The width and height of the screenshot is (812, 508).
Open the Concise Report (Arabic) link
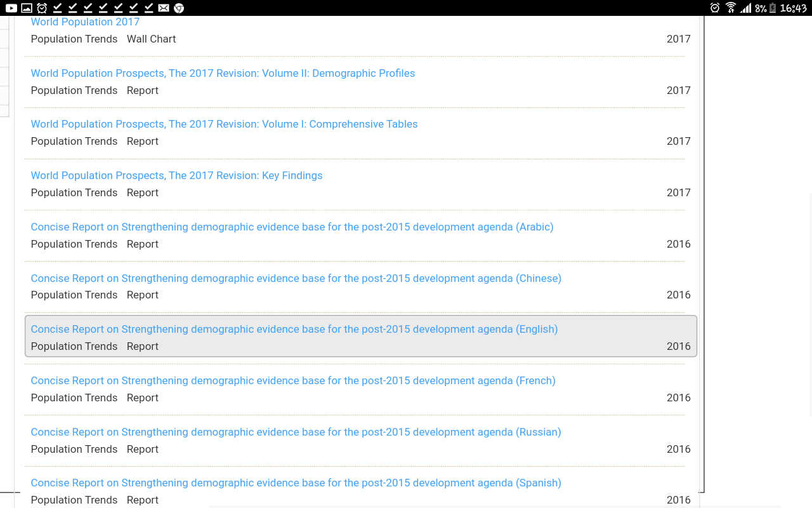[292, 227]
